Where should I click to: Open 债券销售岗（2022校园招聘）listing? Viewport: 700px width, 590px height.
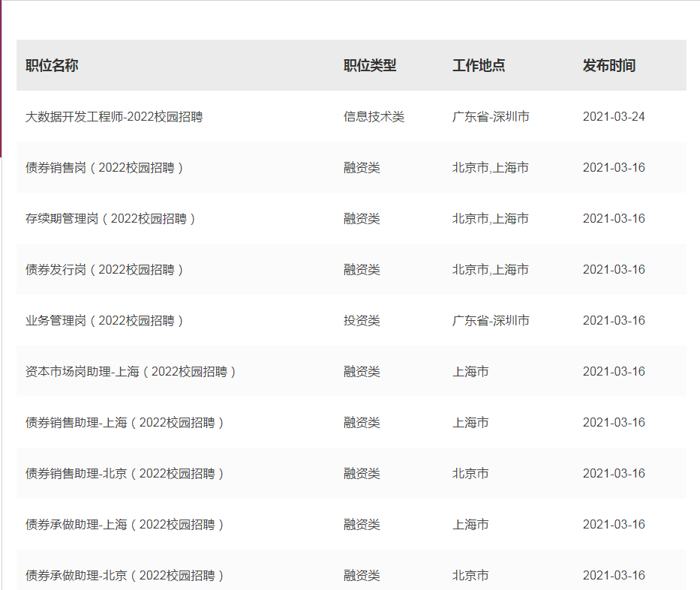click(105, 168)
